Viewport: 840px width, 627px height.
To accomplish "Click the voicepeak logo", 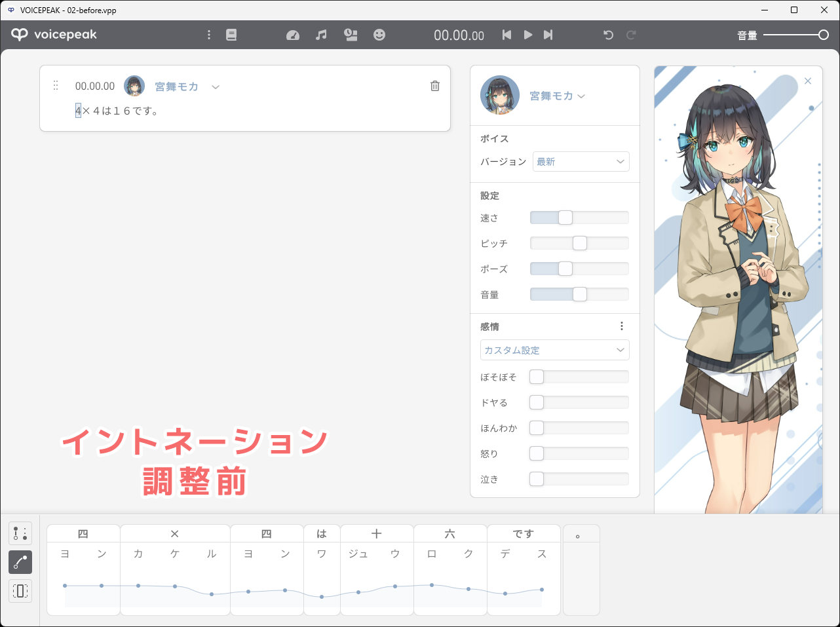I will [54, 35].
